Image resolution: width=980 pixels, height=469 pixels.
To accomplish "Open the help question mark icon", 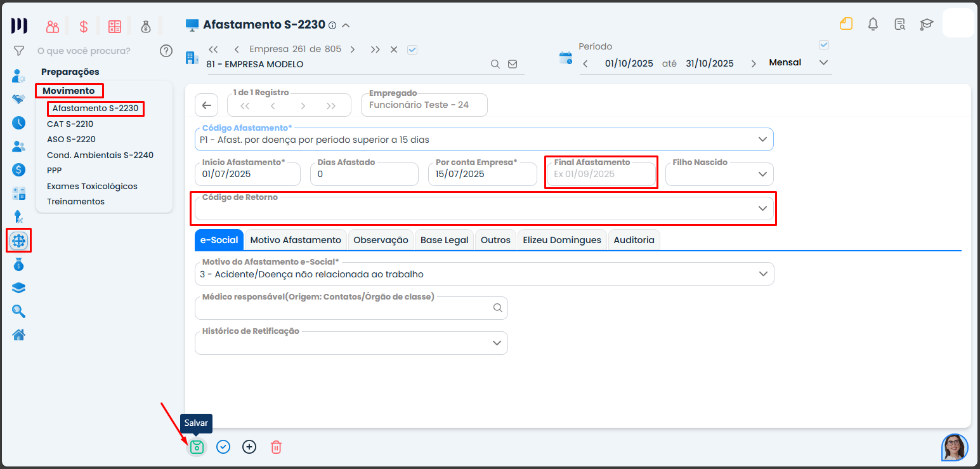I will [166, 51].
